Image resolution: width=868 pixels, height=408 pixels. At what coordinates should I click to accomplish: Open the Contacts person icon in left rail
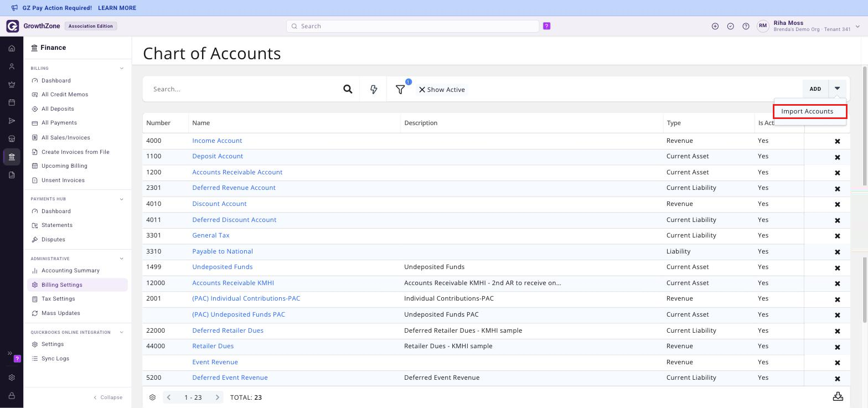[x=12, y=66]
